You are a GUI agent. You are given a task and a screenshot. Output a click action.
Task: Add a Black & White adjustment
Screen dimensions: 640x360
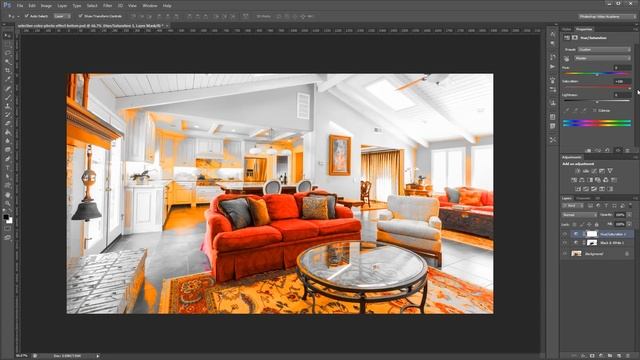[590, 180]
